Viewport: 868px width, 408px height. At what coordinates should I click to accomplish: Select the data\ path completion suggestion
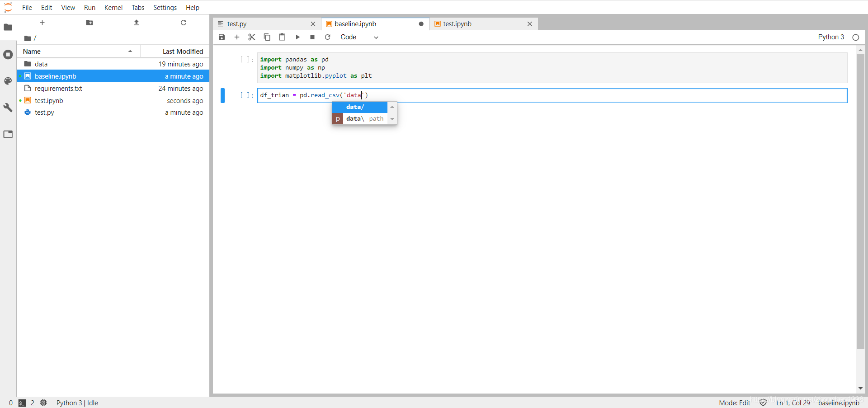[x=360, y=119]
